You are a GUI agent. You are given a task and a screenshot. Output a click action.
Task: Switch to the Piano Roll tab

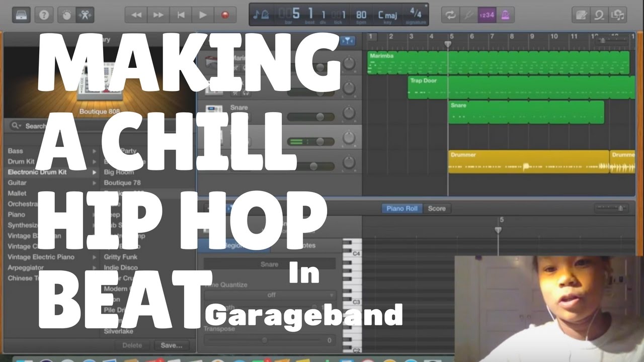pos(402,208)
